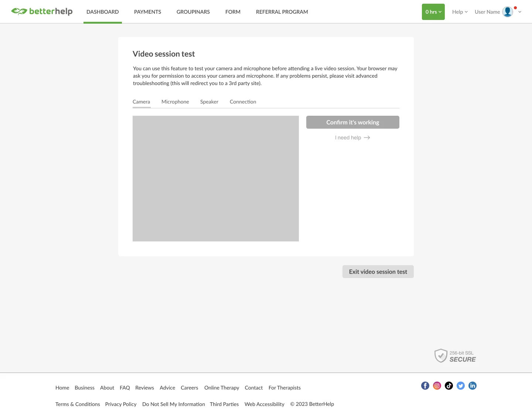
Task: Click Exit video session test button
Action: point(378,272)
